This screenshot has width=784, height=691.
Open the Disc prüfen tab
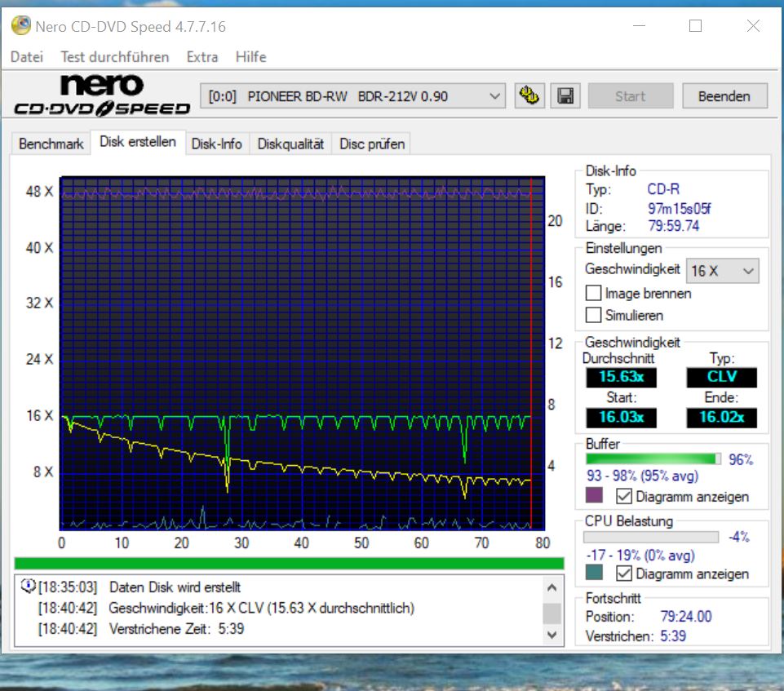coord(372,144)
